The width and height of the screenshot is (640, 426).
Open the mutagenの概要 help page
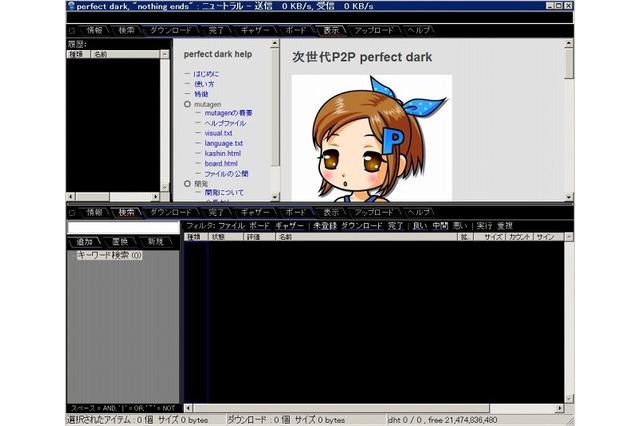pos(229,113)
